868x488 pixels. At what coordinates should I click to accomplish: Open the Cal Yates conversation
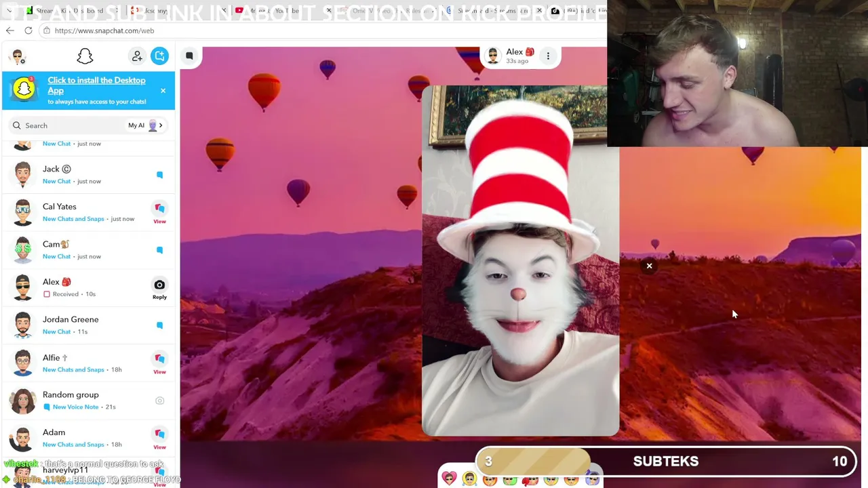point(88,212)
